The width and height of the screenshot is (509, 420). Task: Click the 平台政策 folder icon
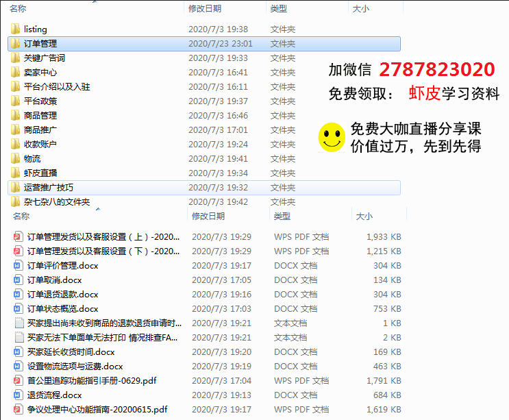pyautogui.click(x=15, y=101)
